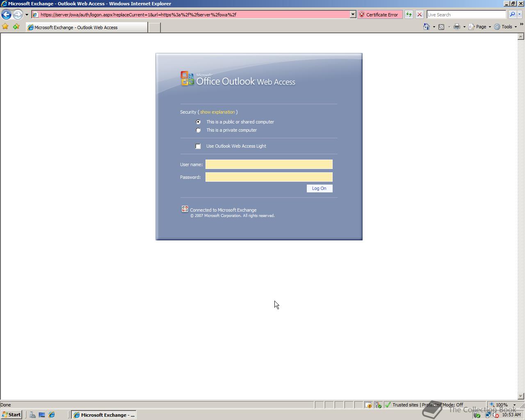Click the 10:53 AM system clock
Viewport: 525px width, 420px height.
[x=511, y=415]
